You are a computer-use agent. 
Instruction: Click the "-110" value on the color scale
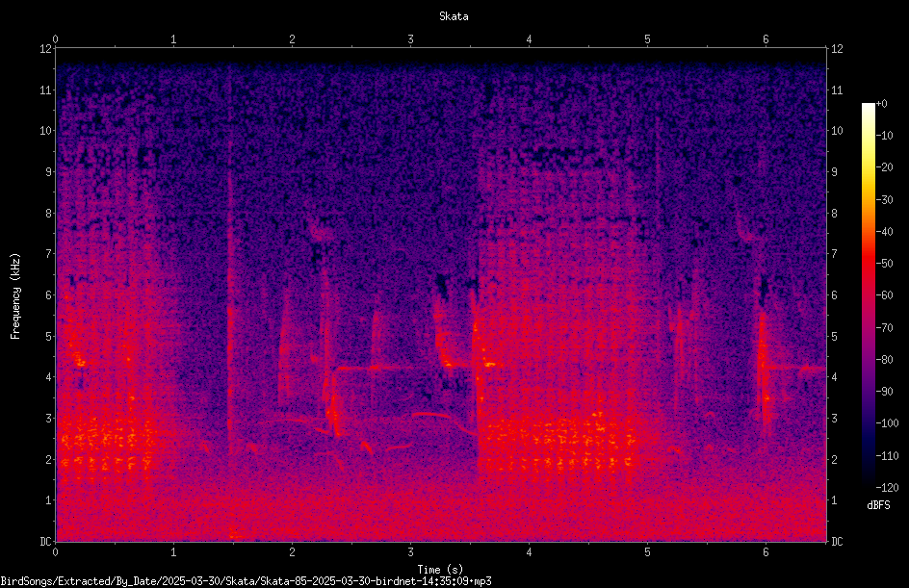pyautogui.click(x=888, y=456)
